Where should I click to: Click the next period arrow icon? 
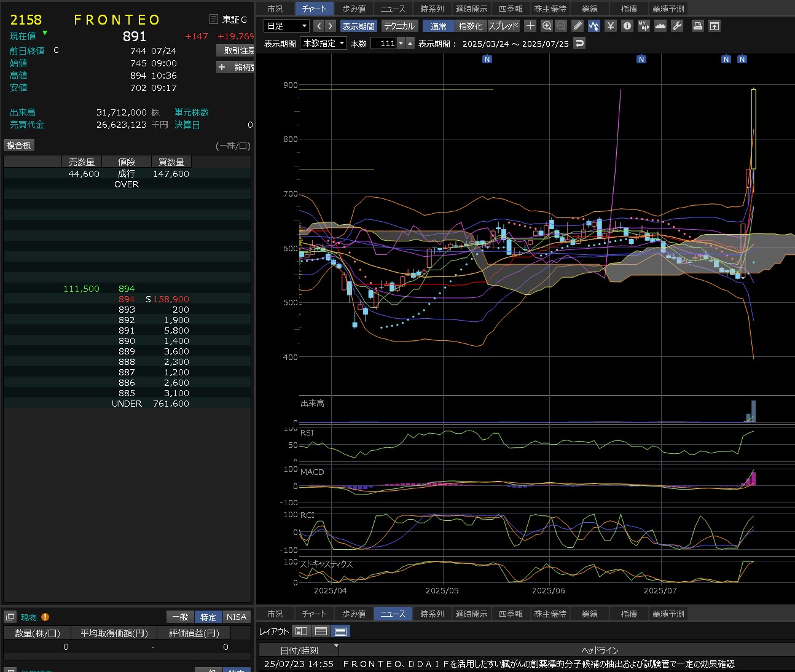pos(331,26)
